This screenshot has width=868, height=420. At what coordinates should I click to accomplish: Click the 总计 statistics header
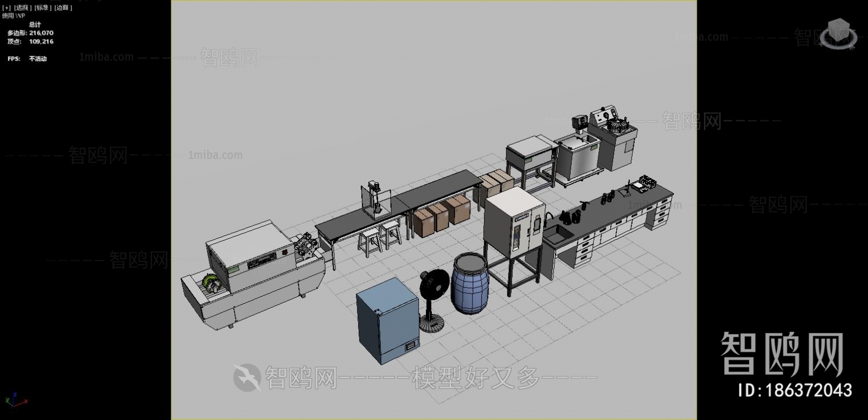pyautogui.click(x=35, y=24)
